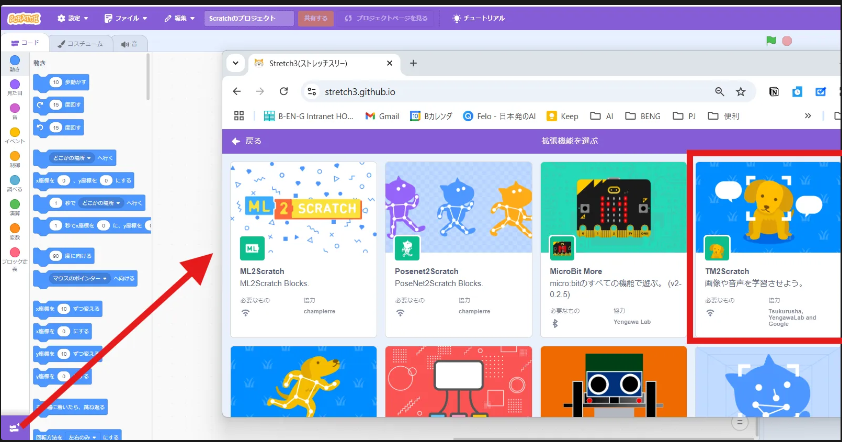This screenshot has width=842, height=442.
Task: Click clockwise rotate arrow on 15度回す block
Action: point(40,105)
